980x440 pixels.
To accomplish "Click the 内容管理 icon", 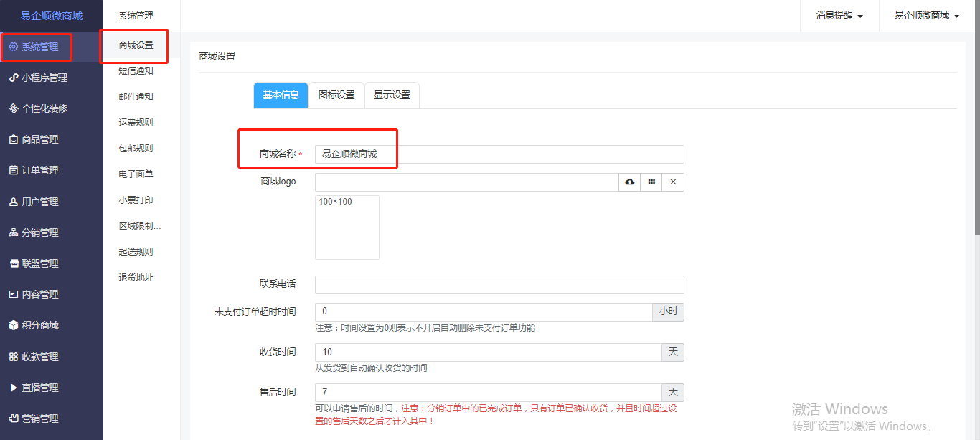I will coord(13,294).
